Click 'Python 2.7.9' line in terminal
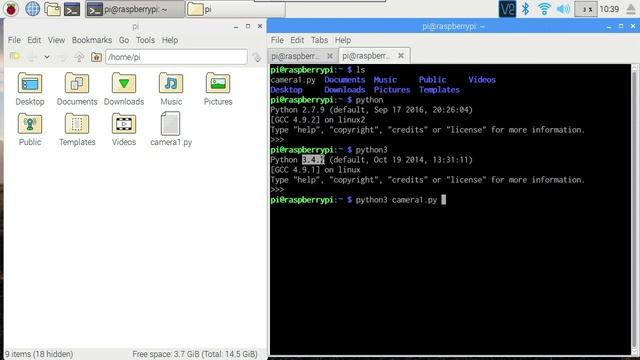Image resolution: width=640 pixels, height=360 pixels. pyautogui.click(x=371, y=110)
